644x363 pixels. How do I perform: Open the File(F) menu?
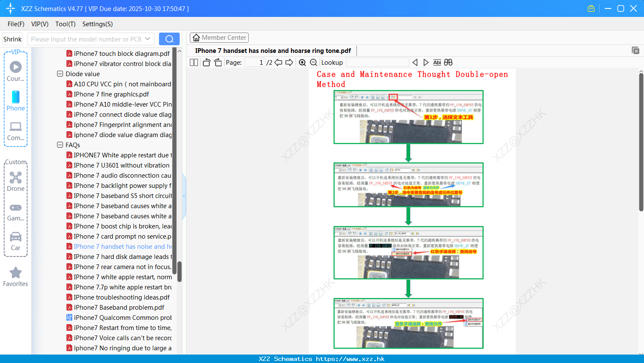[x=16, y=24]
